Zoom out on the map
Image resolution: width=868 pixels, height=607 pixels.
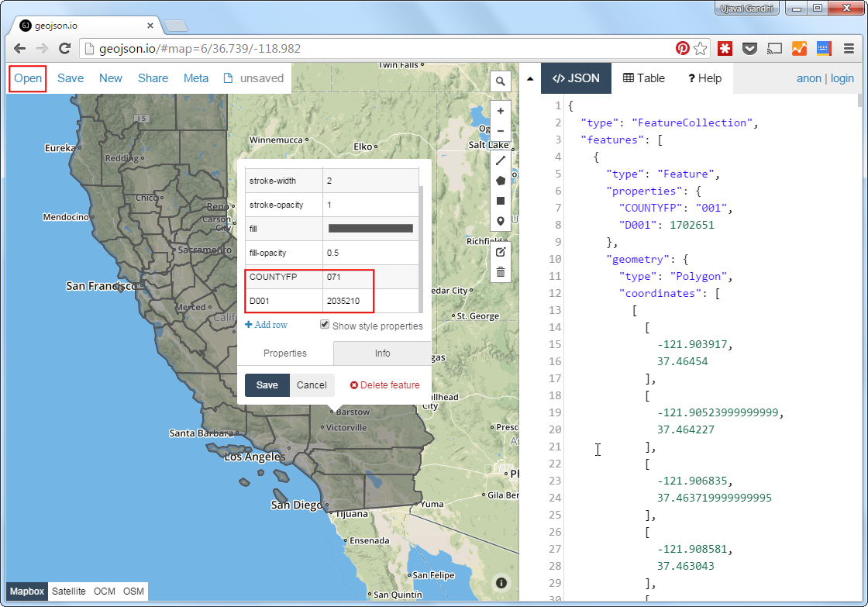click(x=500, y=130)
